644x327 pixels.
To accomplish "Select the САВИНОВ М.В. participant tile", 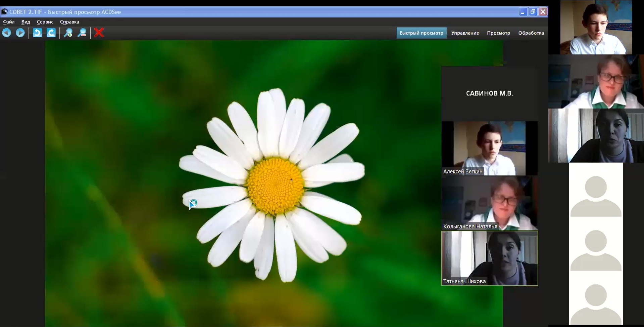I will (489, 93).
